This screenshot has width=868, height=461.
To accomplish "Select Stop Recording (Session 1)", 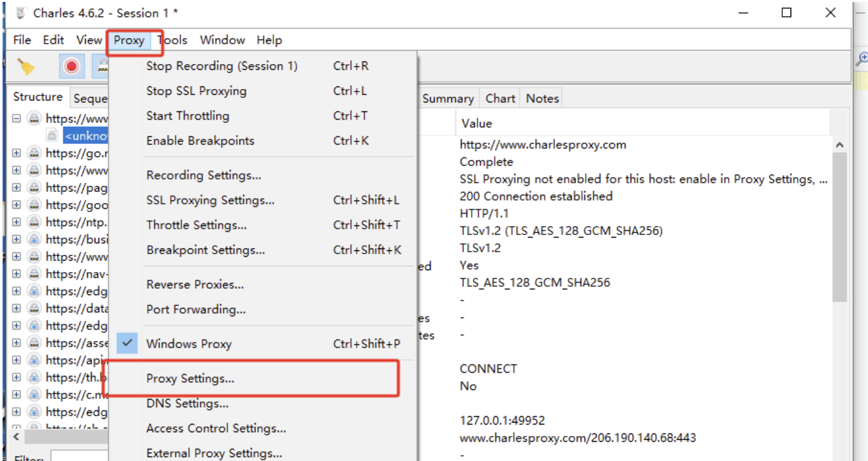I will [x=221, y=66].
